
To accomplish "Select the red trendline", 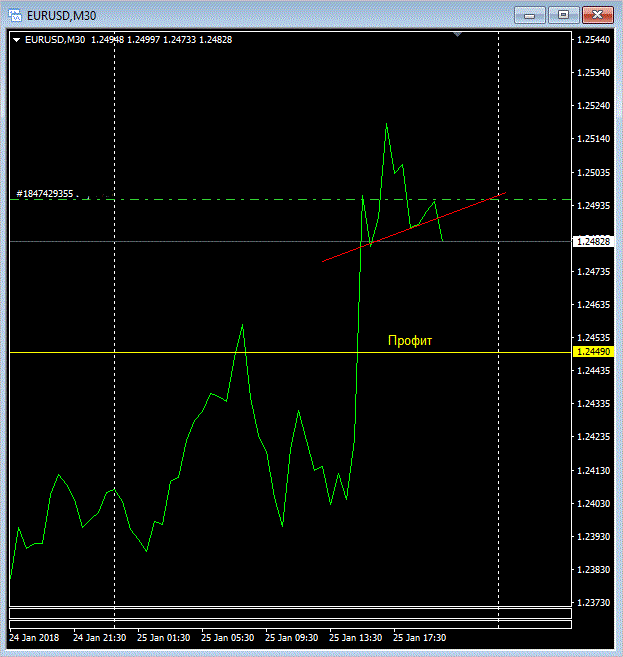I will pyautogui.click(x=414, y=227).
